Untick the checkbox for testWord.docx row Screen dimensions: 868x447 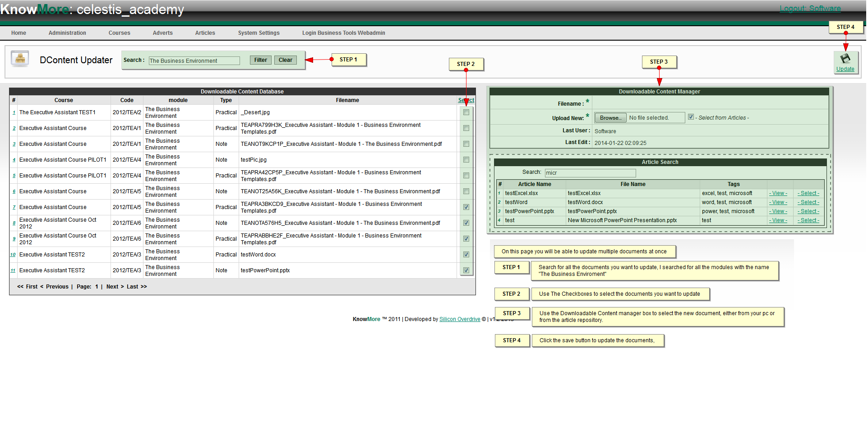pos(466,255)
